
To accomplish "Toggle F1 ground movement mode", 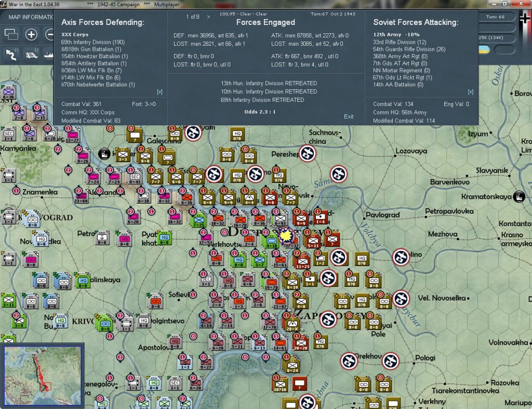I will (11, 54).
